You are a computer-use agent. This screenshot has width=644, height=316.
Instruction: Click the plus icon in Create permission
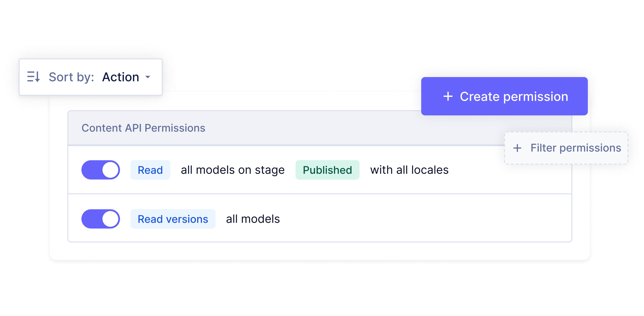448,97
